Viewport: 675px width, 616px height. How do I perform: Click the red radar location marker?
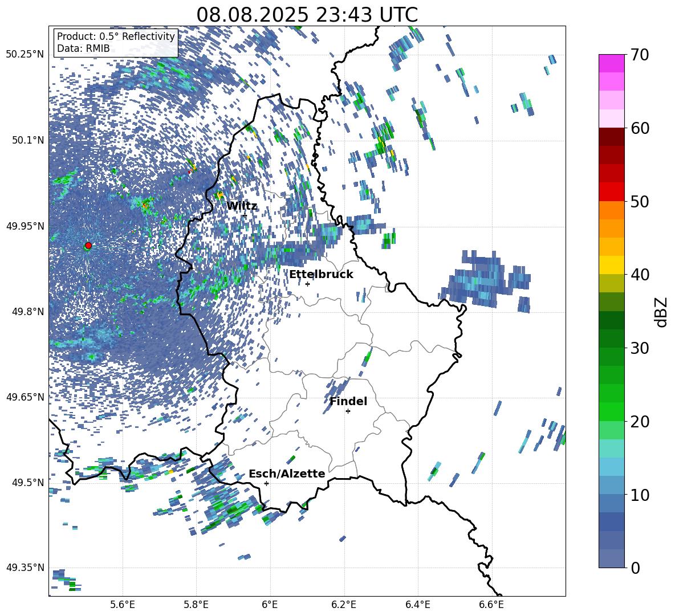(x=88, y=246)
